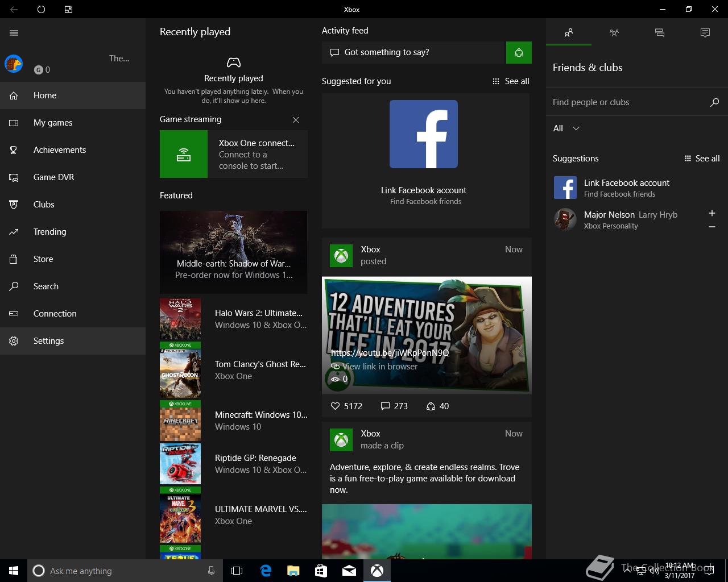
Task: Click the people search magnifier icon
Action: 715,102
